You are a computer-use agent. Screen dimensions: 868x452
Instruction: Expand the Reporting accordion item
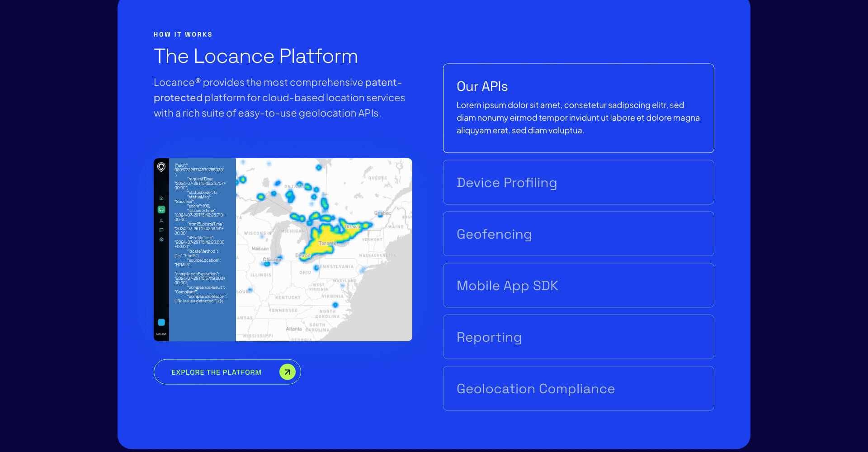pos(578,337)
